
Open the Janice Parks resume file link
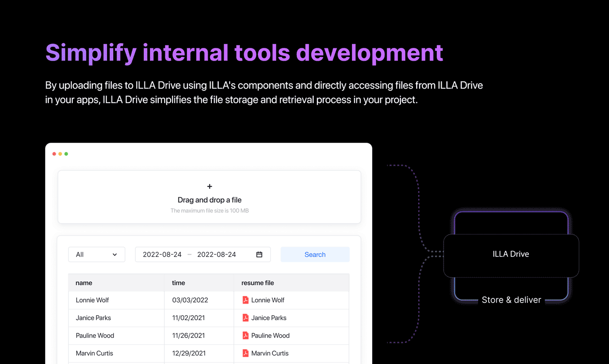pyautogui.click(x=269, y=318)
